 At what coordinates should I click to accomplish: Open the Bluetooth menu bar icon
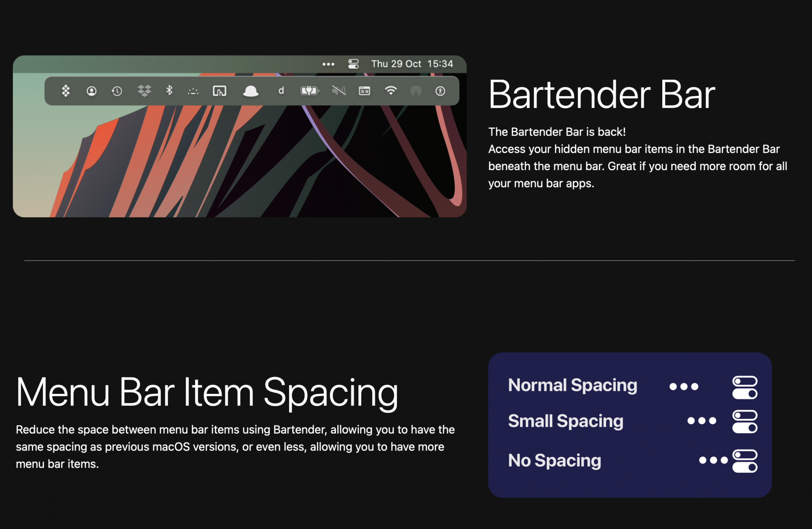[x=169, y=91]
